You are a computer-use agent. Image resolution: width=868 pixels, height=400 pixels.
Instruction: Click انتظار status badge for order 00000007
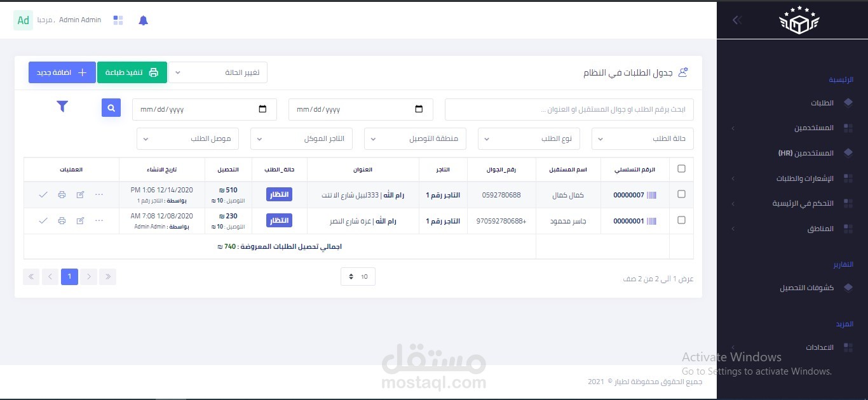pyautogui.click(x=279, y=194)
